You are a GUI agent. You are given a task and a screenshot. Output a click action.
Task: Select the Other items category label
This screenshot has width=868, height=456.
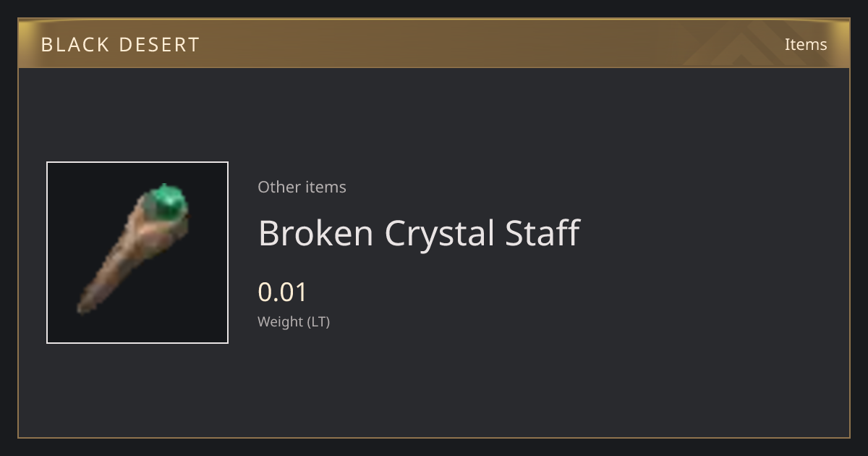[x=302, y=187]
